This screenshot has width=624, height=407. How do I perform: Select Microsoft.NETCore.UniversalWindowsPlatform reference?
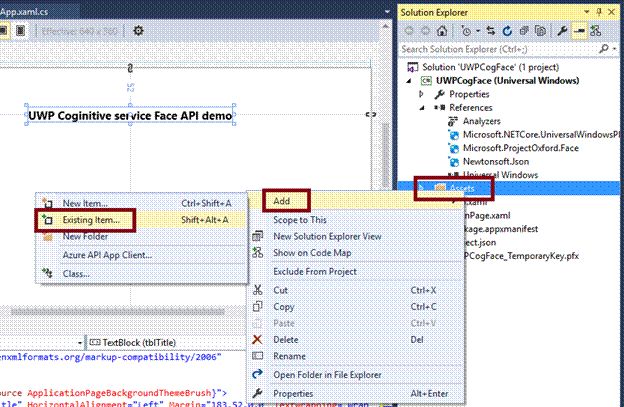point(541,134)
